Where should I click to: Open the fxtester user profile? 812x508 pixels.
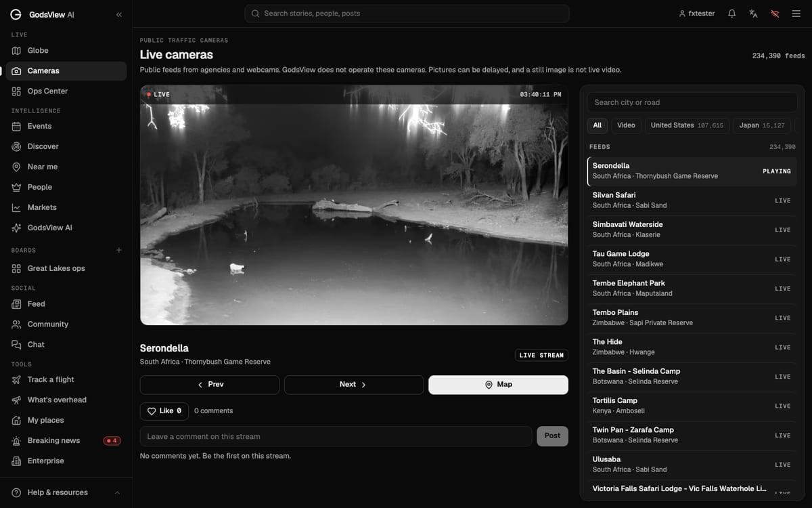tap(696, 14)
